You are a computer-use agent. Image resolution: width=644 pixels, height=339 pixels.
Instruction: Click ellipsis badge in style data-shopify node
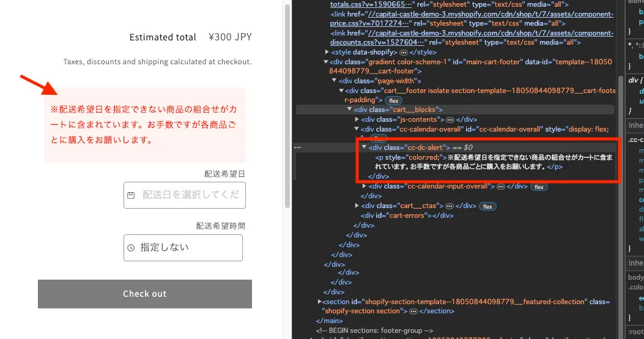pyautogui.click(x=403, y=53)
